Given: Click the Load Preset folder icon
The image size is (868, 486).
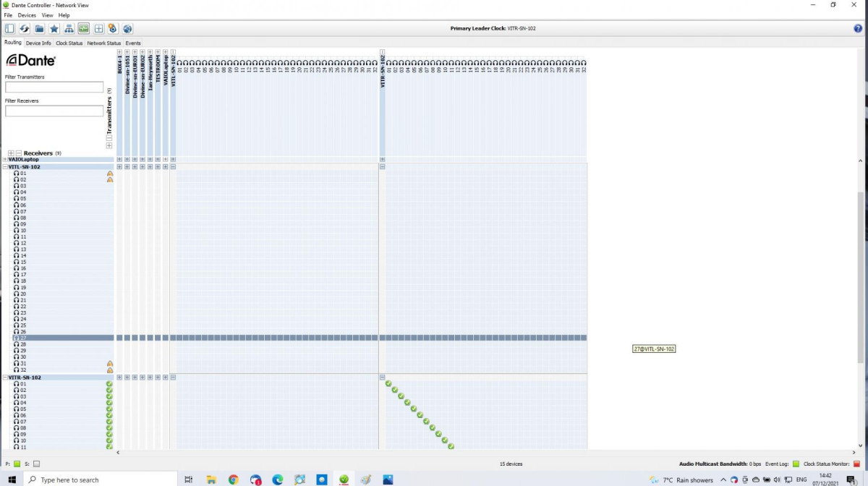Looking at the screenshot, I should pos(39,28).
